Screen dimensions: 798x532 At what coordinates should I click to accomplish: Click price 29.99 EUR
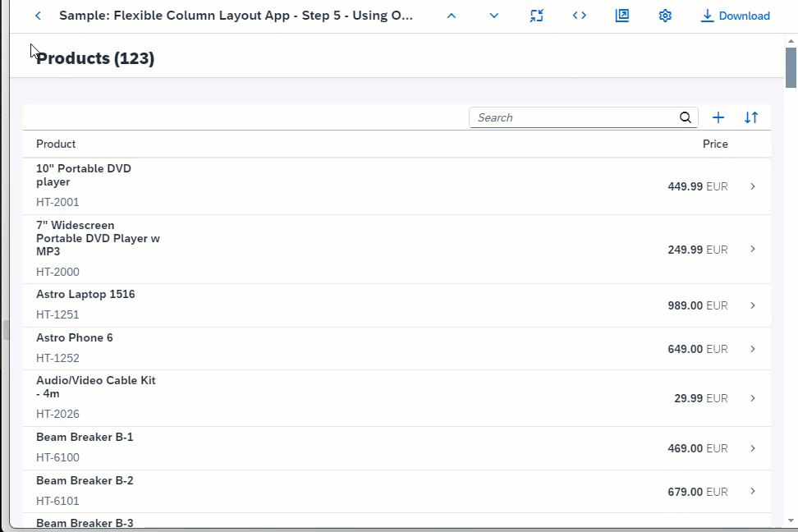[x=701, y=398]
